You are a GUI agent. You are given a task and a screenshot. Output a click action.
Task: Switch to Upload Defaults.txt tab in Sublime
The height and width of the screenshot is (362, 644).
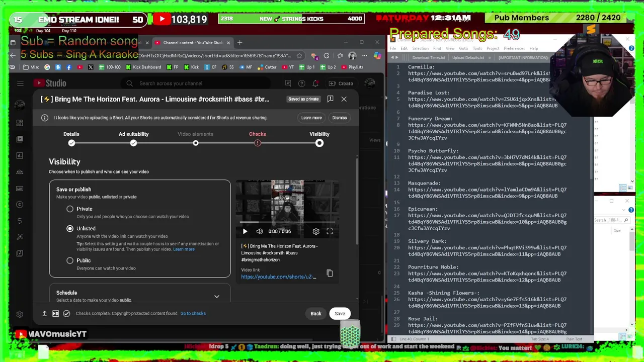[469, 58]
